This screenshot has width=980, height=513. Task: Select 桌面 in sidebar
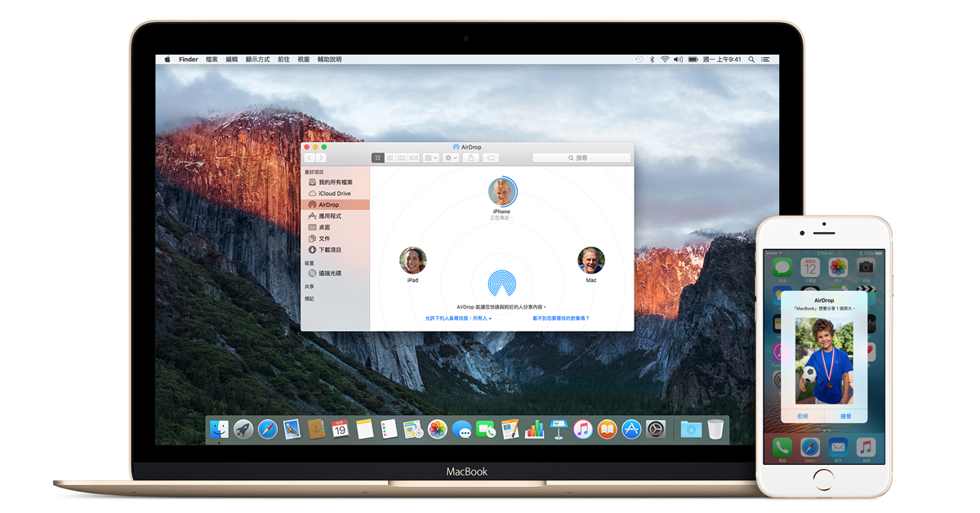tap(336, 228)
